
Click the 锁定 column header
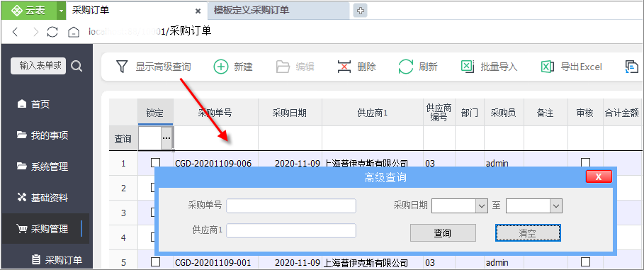[155, 112]
